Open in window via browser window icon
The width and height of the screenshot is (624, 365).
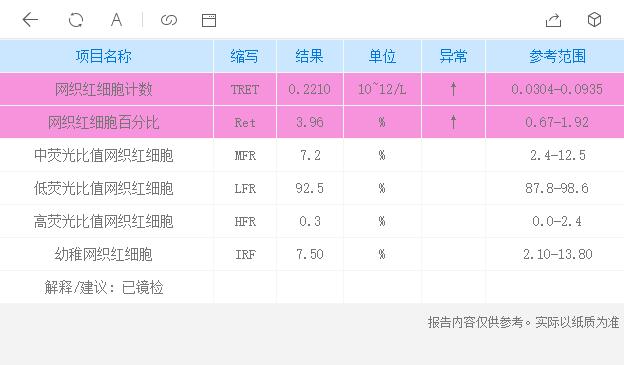click(209, 20)
